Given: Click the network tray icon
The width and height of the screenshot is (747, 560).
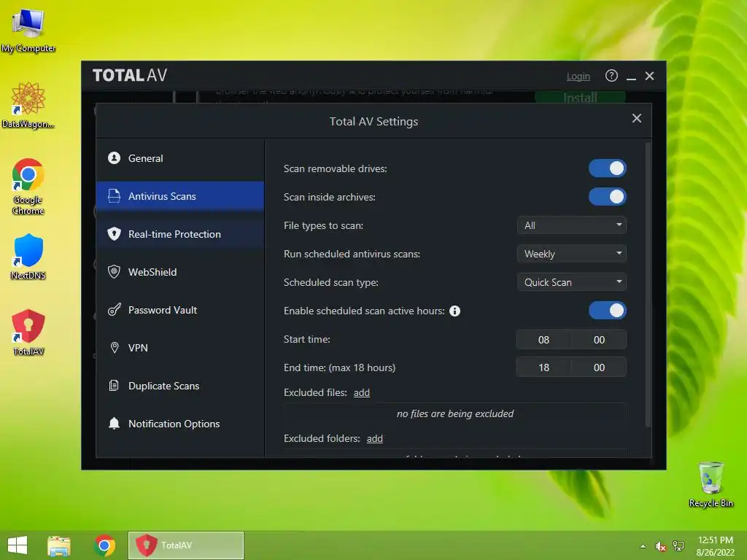Looking at the screenshot, I should (x=678, y=546).
